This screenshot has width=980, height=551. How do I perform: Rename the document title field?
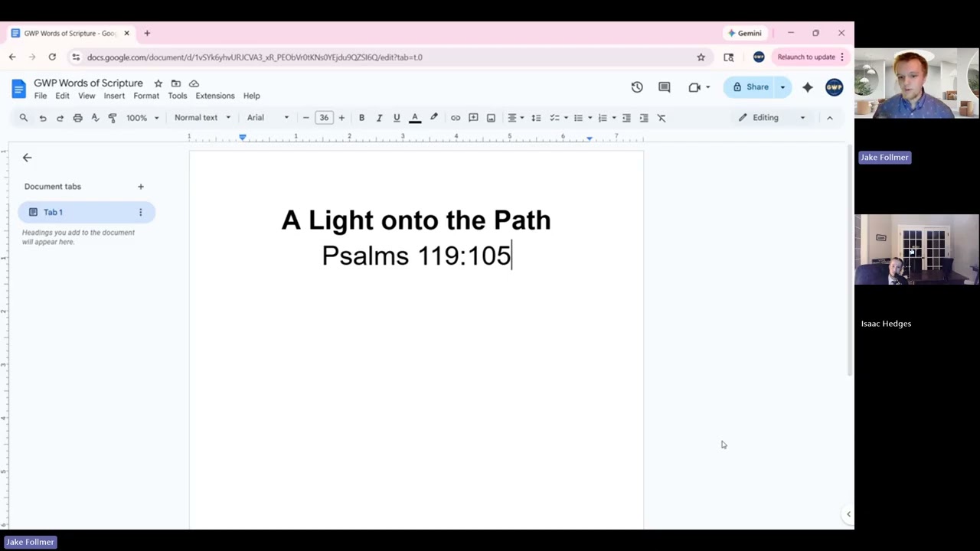88,83
